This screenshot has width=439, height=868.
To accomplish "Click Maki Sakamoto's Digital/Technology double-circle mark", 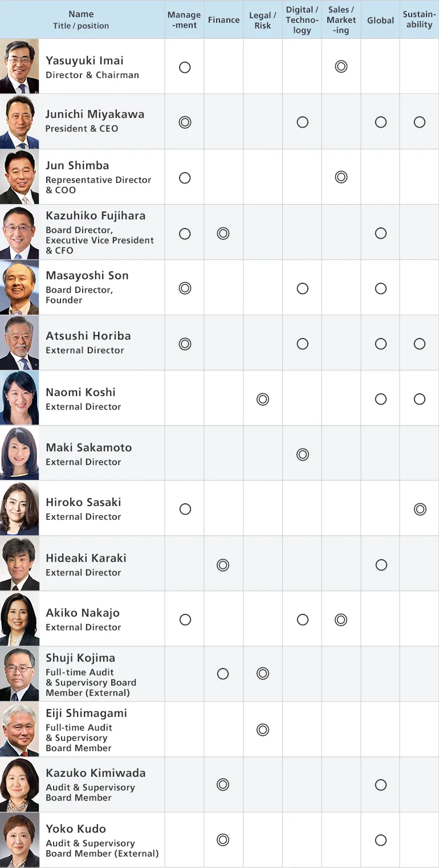I will coord(303,454).
